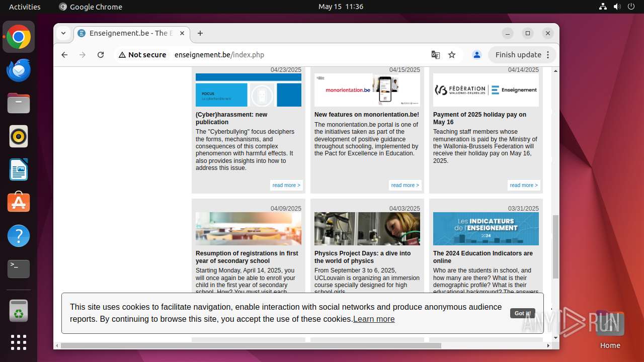The width and height of the screenshot is (644, 362).
Task: Click the page vertical scrollbar thumb
Action: click(x=555, y=247)
